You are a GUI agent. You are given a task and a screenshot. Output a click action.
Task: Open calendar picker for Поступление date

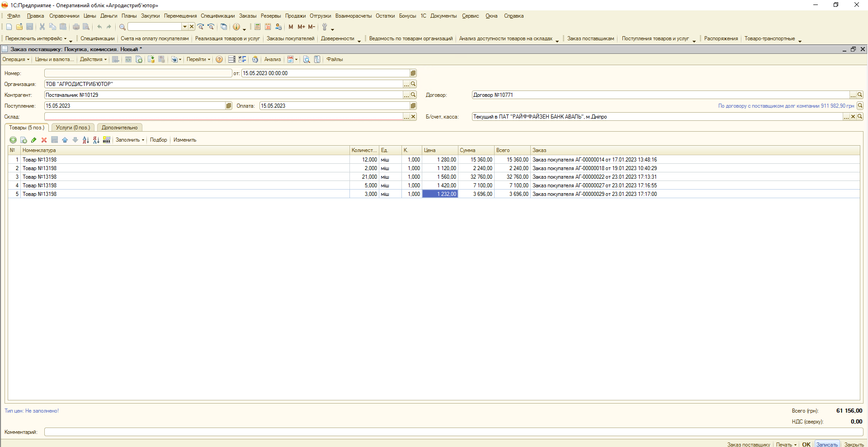point(229,106)
